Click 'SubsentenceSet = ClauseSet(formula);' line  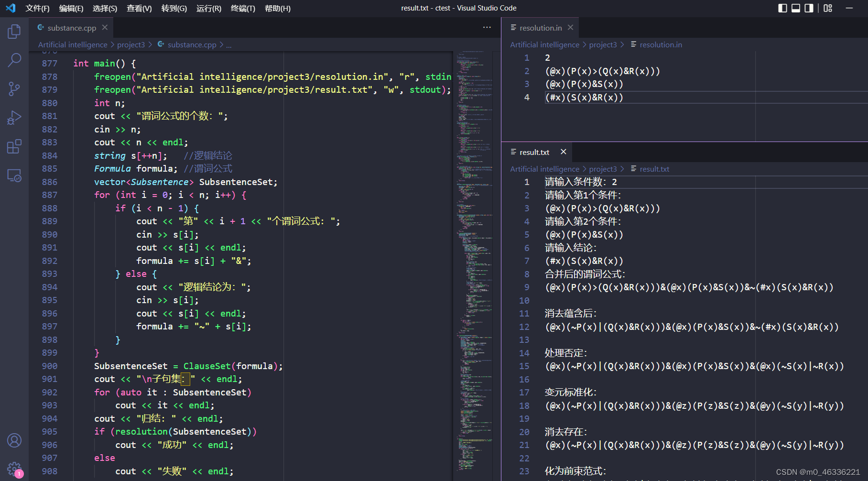tap(188, 366)
